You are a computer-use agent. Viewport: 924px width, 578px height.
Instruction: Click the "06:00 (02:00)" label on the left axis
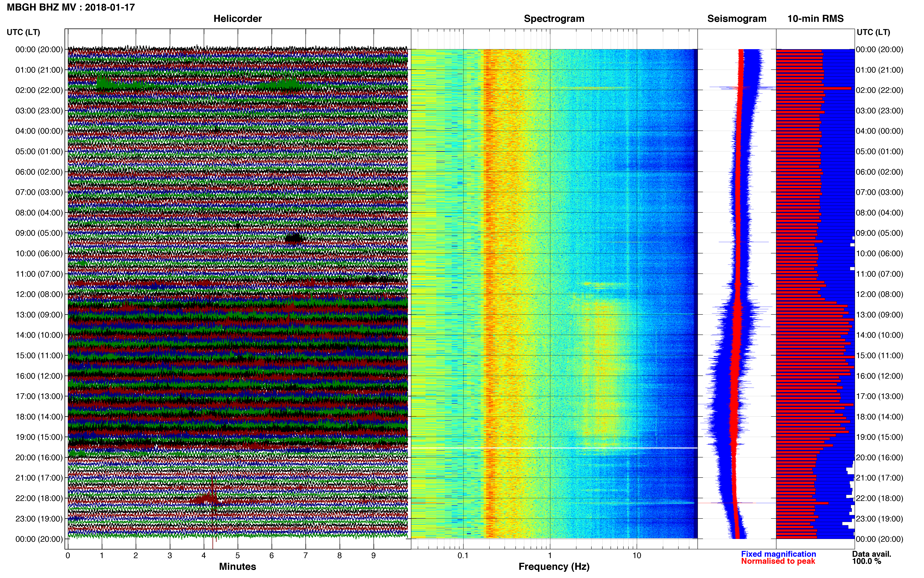pyautogui.click(x=39, y=172)
